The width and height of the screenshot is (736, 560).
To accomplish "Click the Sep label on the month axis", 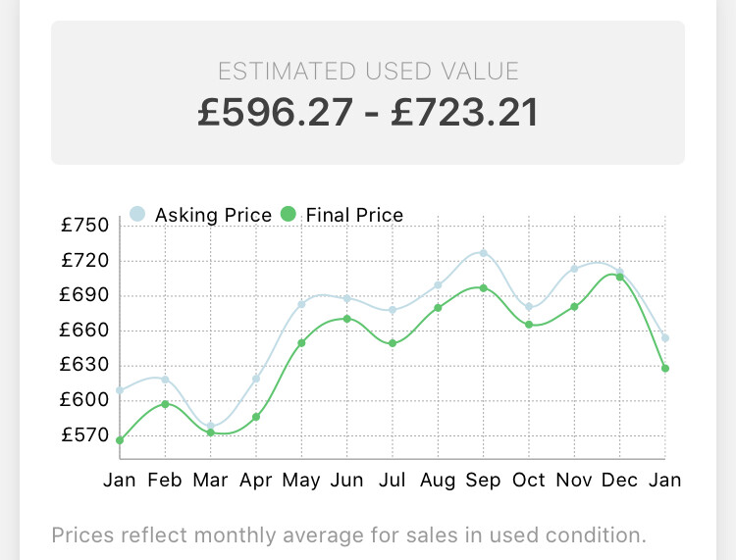I will pos(483,481).
